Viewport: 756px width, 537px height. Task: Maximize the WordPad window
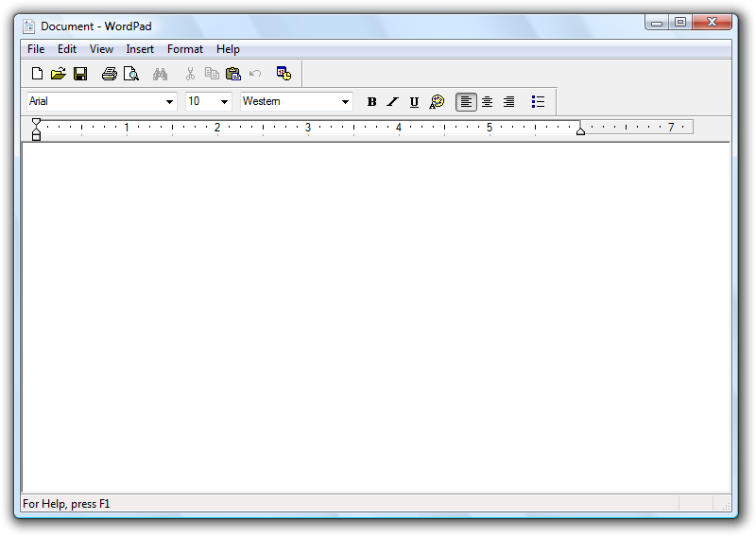pos(680,22)
